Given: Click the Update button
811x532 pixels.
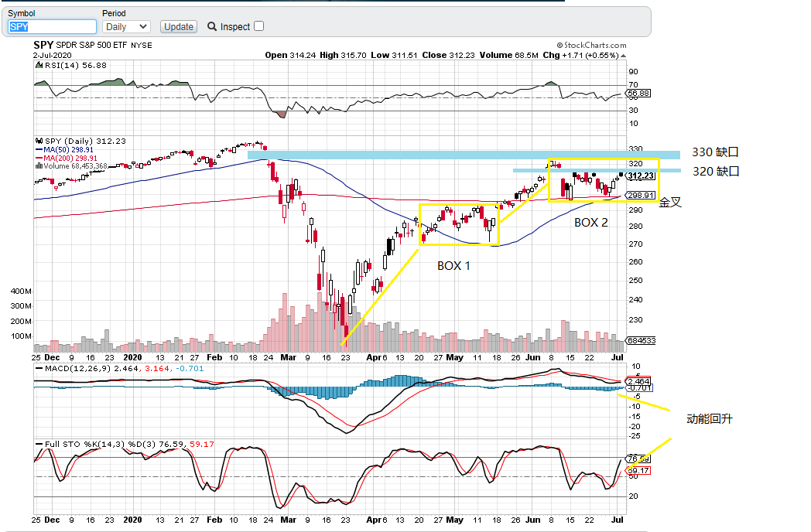Looking at the screenshot, I should 179,27.
